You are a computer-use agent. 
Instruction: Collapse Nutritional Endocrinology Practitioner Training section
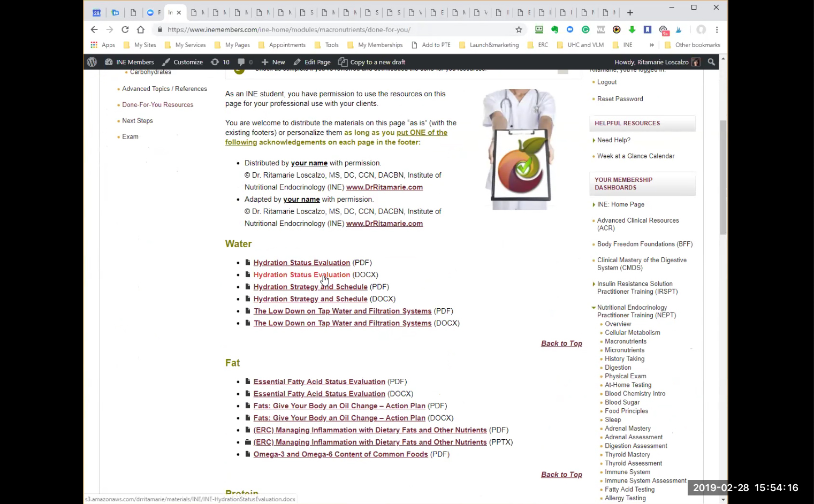click(x=594, y=308)
